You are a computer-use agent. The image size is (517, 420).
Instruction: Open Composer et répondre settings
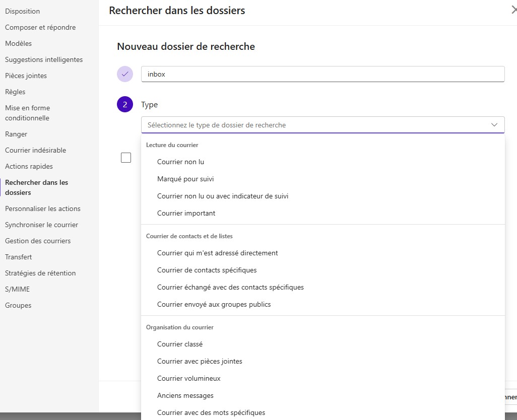click(x=40, y=27)
